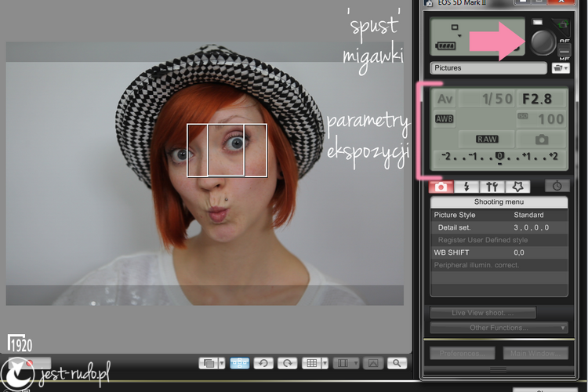Viewport: 588px width, 392px height.
Task: Rotate the image right with clockwise arrow
Action: click(x=287, y=363)
